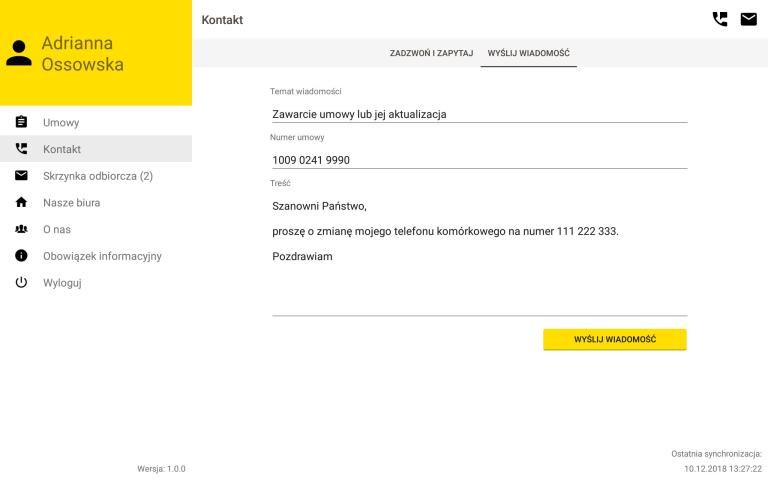768x480 pixels.
Task: Select the Wyślij wiadomość tab
Action: coord(528,53)
